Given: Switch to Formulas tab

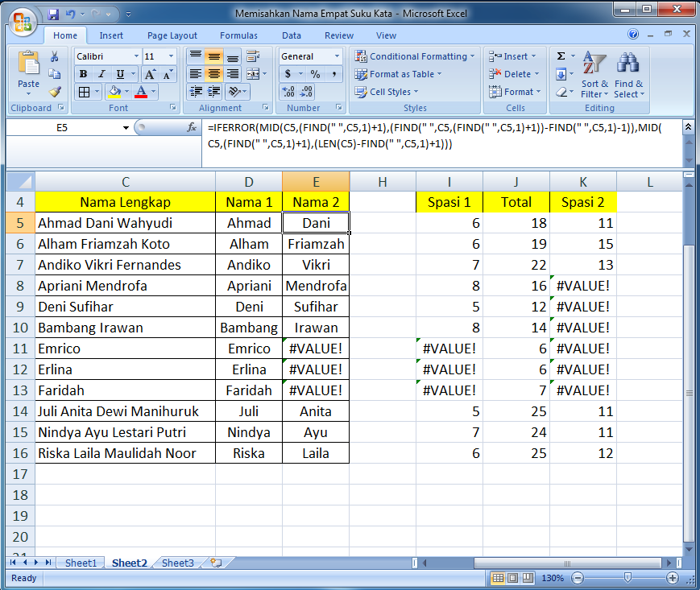Looking at the screenshot, I should 239,35.
